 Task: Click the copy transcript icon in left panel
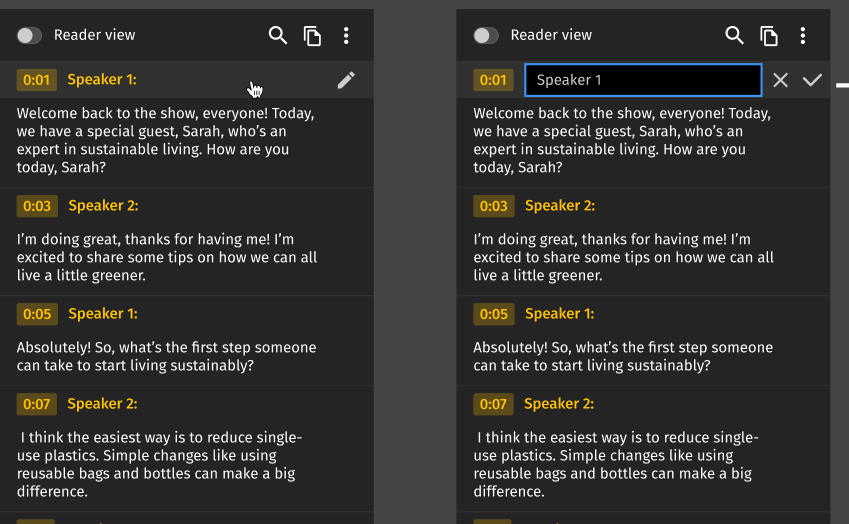tap(312, 36)
